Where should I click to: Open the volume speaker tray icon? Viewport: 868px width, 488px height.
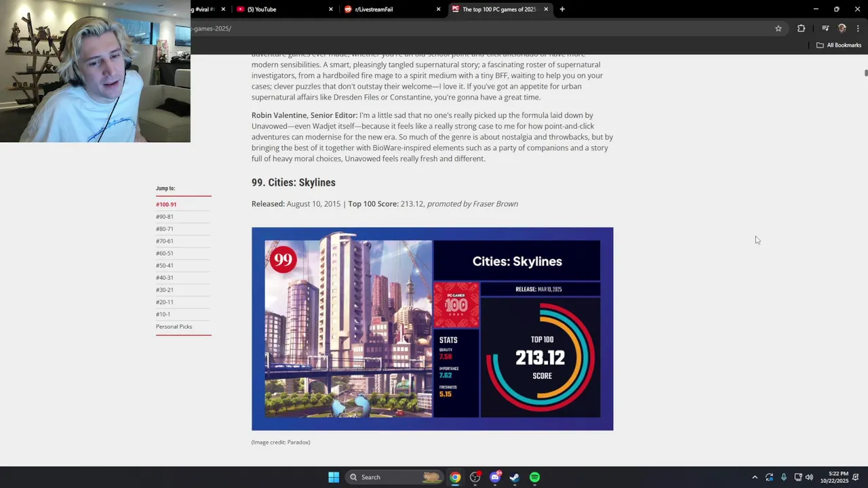pos(809,477)
